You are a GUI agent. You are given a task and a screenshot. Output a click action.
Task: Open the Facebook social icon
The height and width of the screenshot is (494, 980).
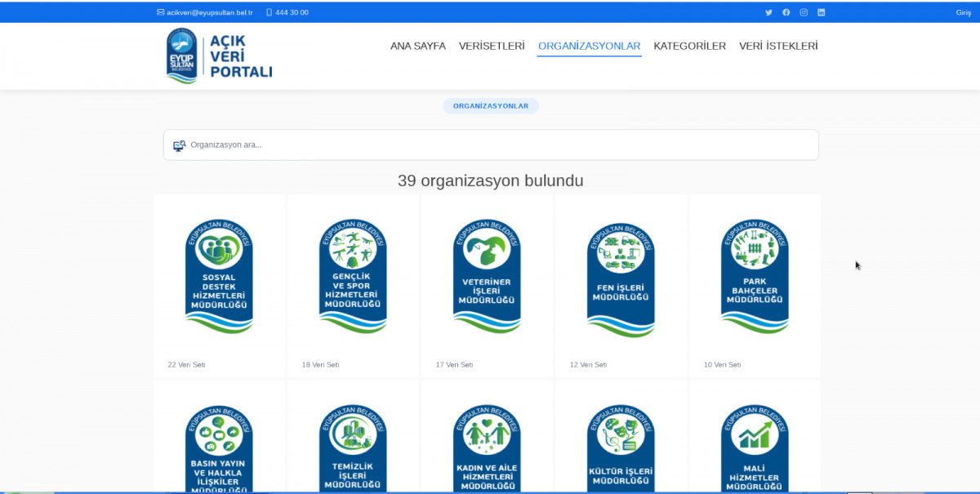[786, 12]
